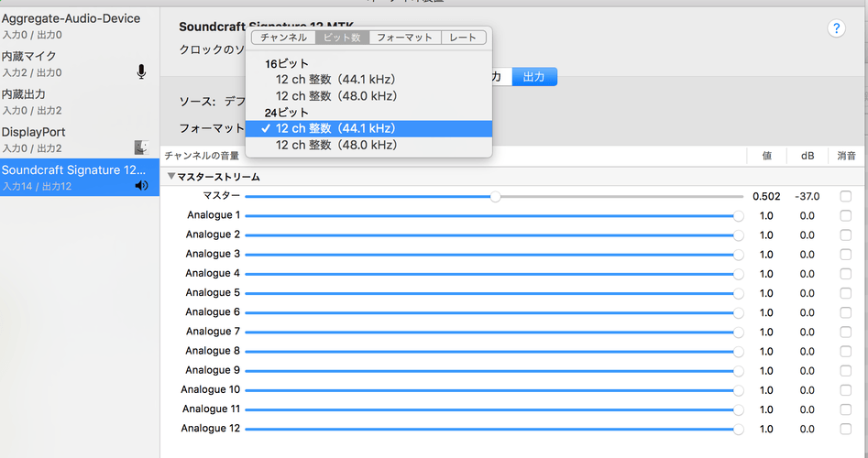Select Soundcraft Signature 12 device
Viewport: 868px width, 458px height.
coord(80,177)
